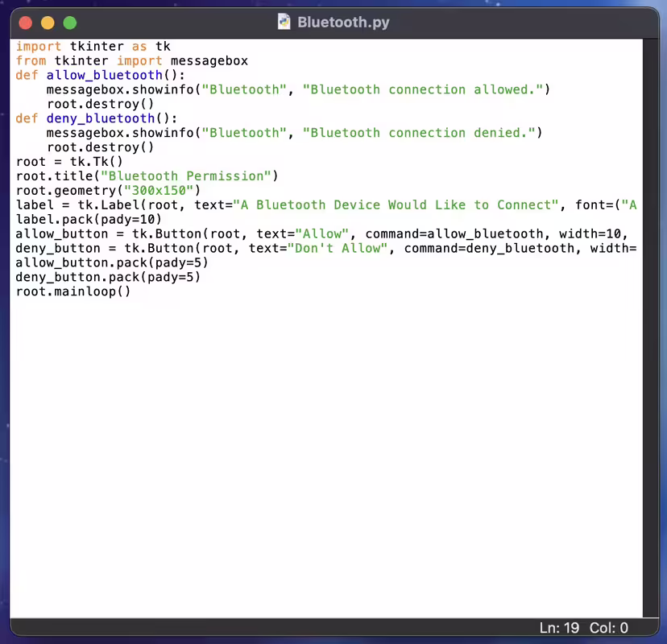Screen dimensions: 667x644
Task: Click the string "300x150" in geometry line
Action: (x=159, y=191)
